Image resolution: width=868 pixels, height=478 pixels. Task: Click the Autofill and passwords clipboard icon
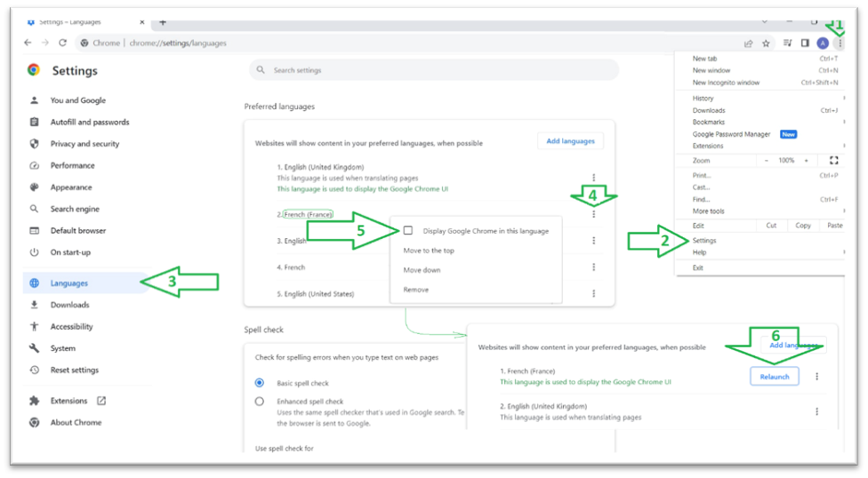coord(35,122)
